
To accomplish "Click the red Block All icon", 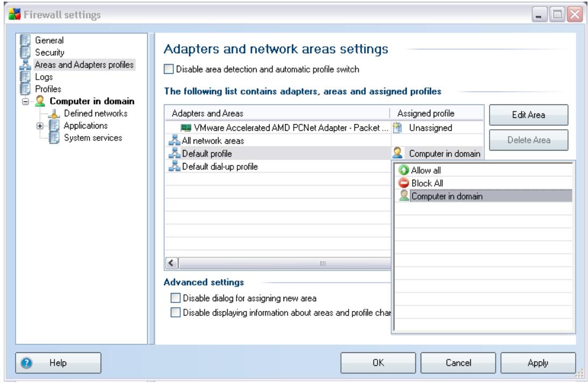I will click(403, 183).
